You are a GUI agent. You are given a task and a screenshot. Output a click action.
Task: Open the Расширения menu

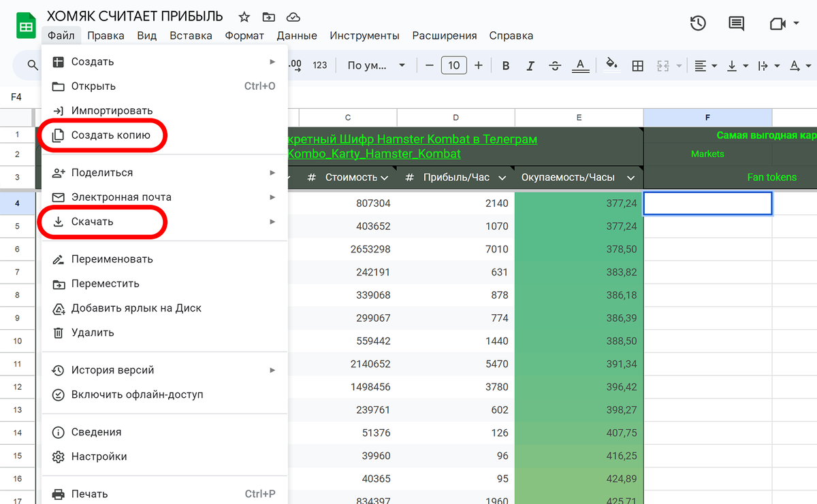tap(445, 35)
